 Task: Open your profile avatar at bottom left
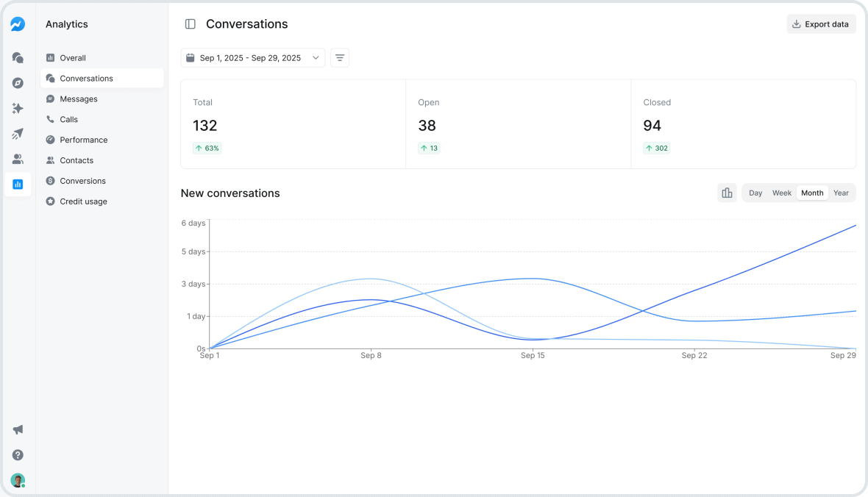click(x=18, y=480)
